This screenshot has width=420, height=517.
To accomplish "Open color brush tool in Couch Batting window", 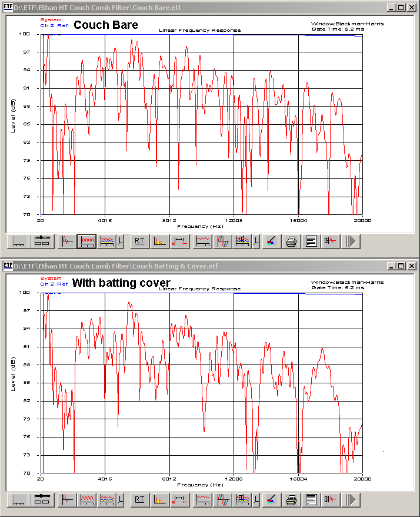I will (271, 500).
